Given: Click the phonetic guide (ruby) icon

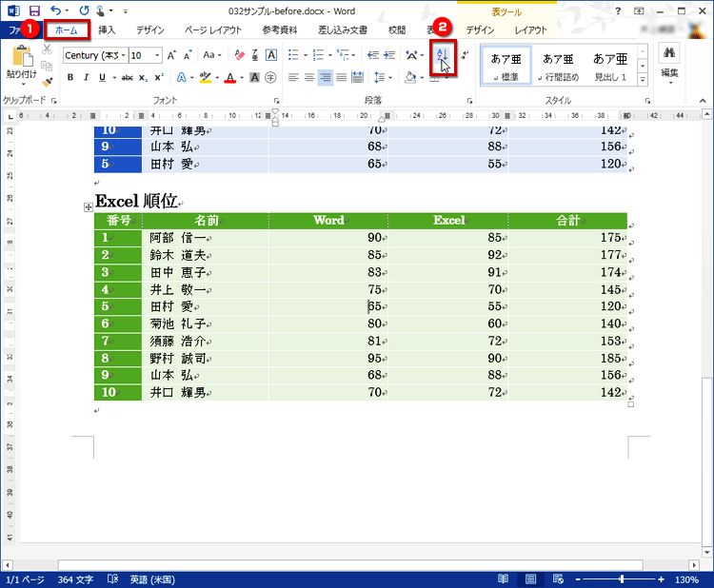Looking at the screenshot, I should click(255, 55).
